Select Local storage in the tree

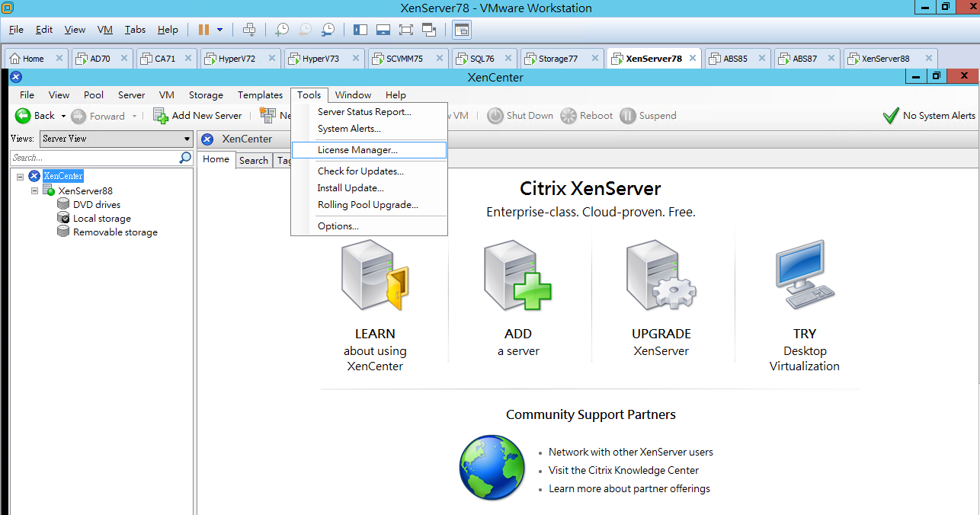pos(102,219)
